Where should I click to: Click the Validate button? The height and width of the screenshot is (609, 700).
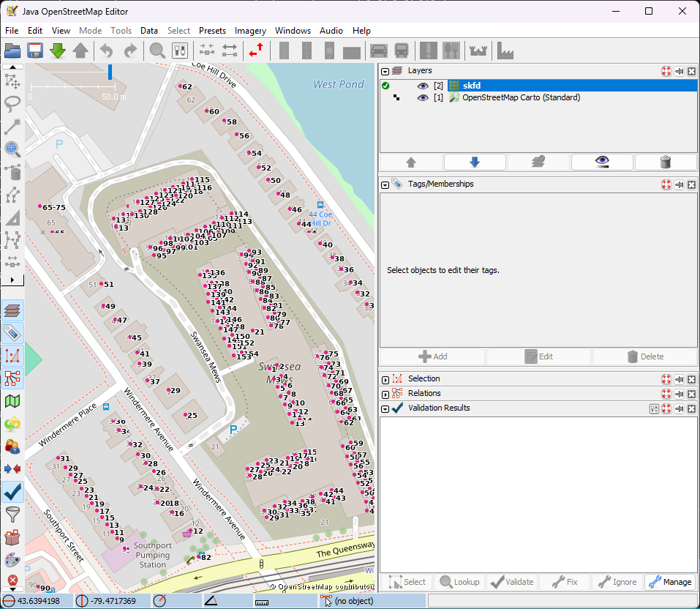tap(512, 582)
